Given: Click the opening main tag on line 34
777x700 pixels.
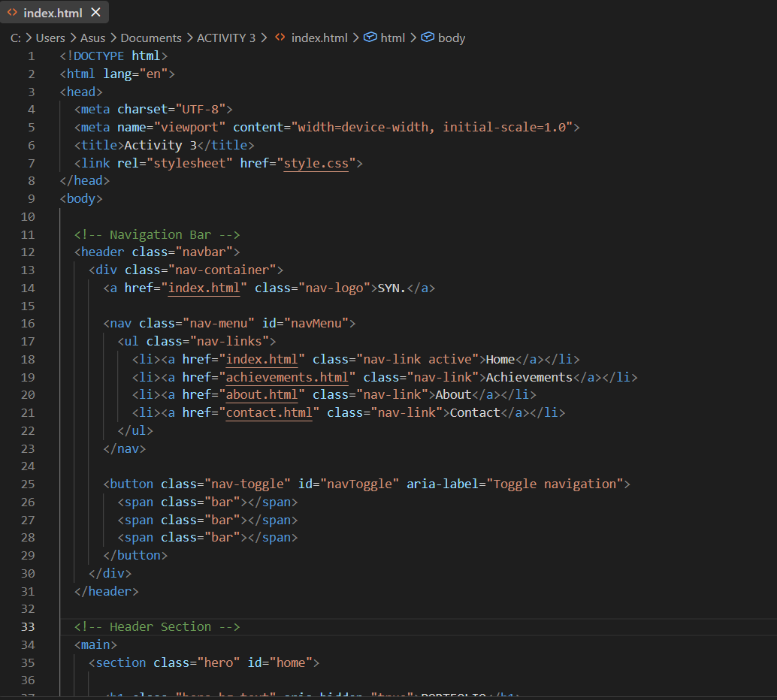Looking at the screenshot, I should (x=95, y=644).
